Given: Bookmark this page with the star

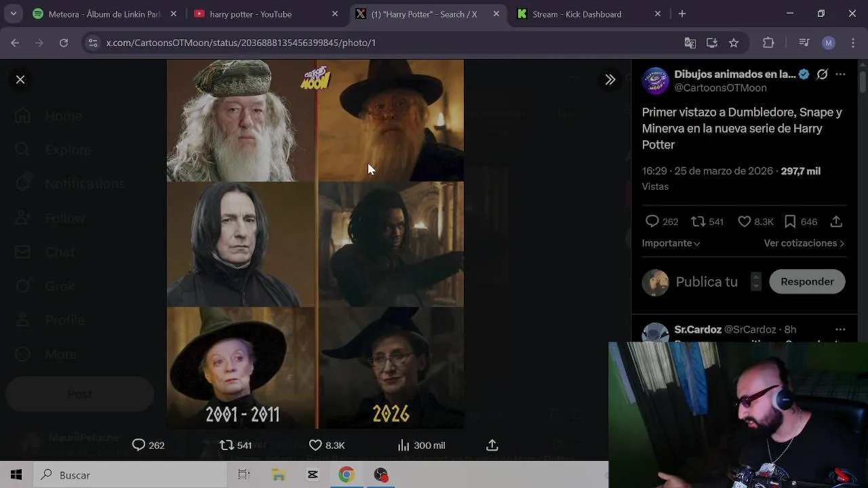Looking at the screenshot, I should [734, 43].
